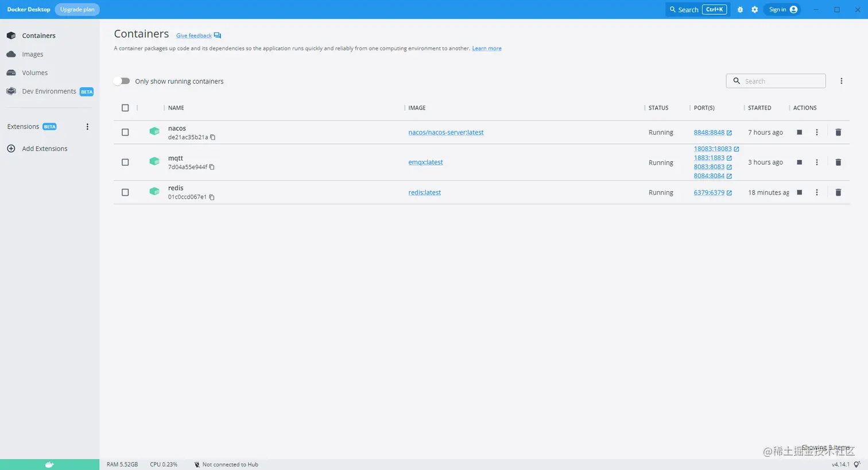
Task: Open port 6379:6379 external link icon
Action: pyautogui.click(x=729, y=193)
